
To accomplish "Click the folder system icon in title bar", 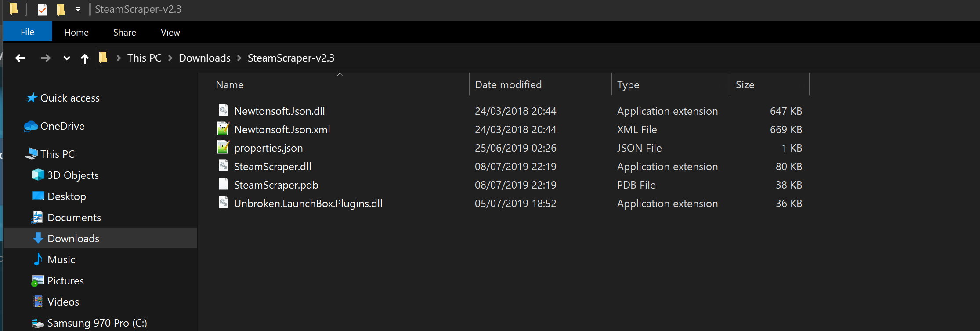I will pos(14,9).
